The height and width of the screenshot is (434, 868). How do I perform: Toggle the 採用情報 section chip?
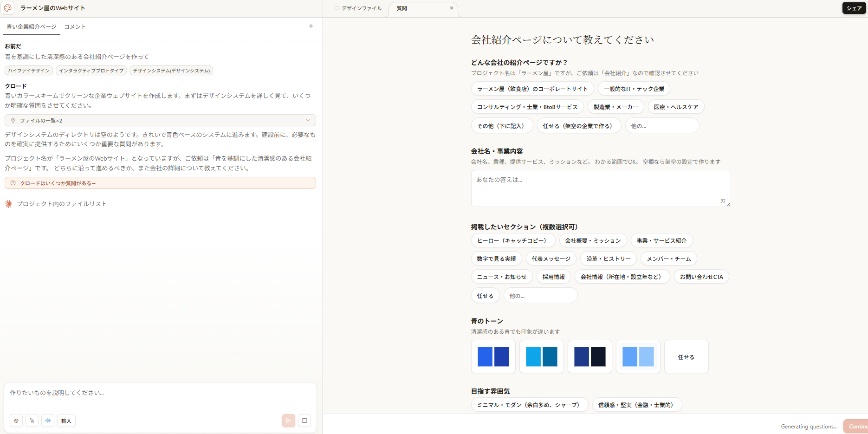pyautogui.click(x=553, y=277)
